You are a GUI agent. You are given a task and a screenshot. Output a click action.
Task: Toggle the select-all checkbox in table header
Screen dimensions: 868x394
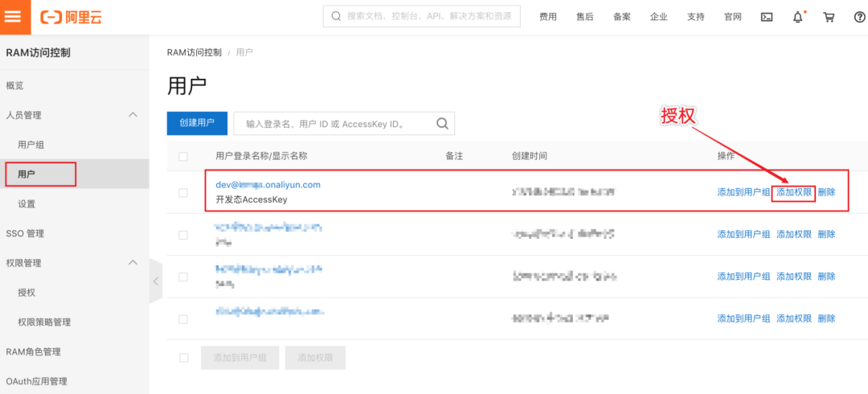click(x=183, y=157)
